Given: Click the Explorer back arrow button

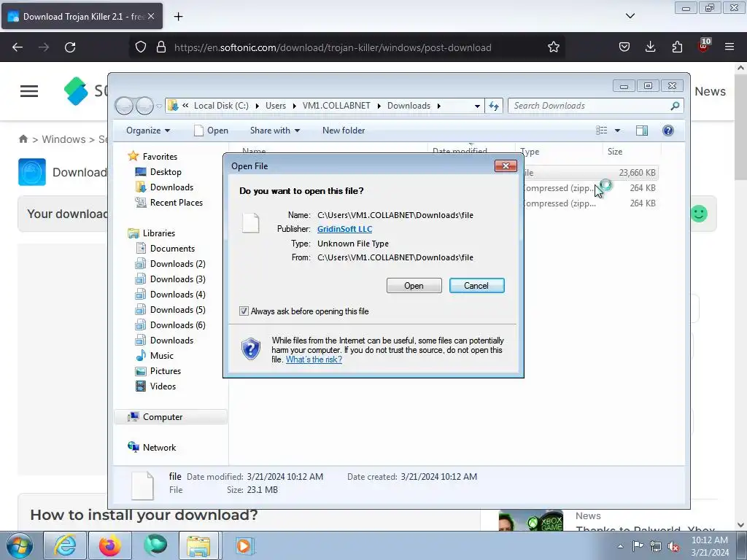Looking at the screenshot, I should point(124,106).
